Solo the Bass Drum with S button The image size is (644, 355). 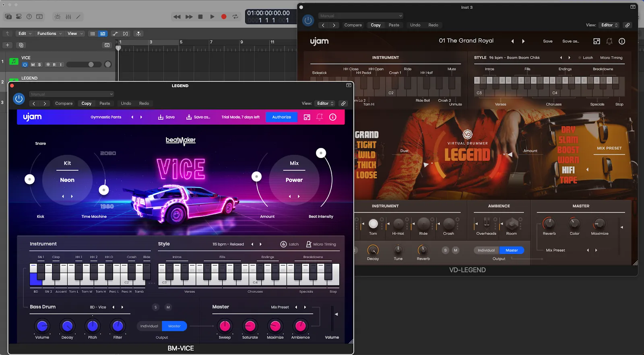click(156, 307)
